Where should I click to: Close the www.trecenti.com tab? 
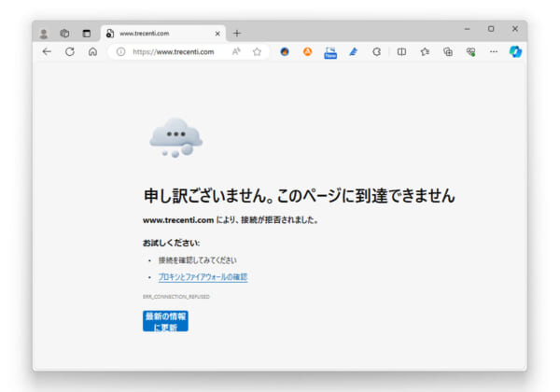pos(217,34)
